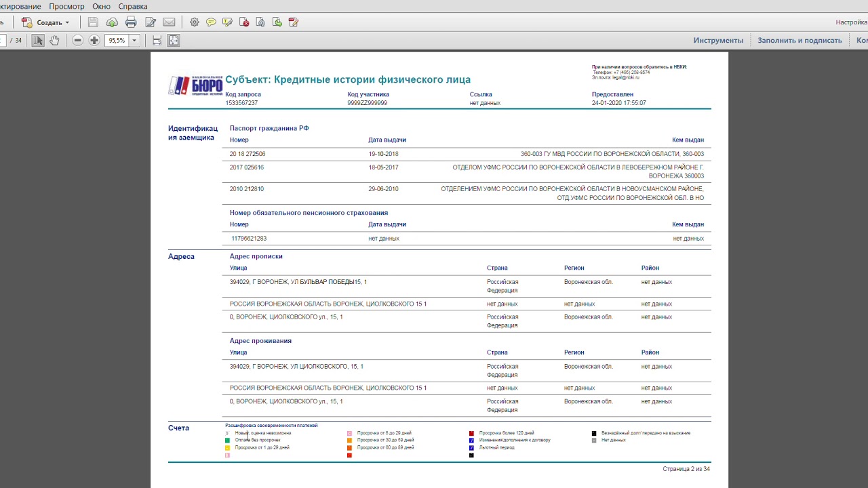
Task: Click pension number 11796621283
Action: pos(249,239)
